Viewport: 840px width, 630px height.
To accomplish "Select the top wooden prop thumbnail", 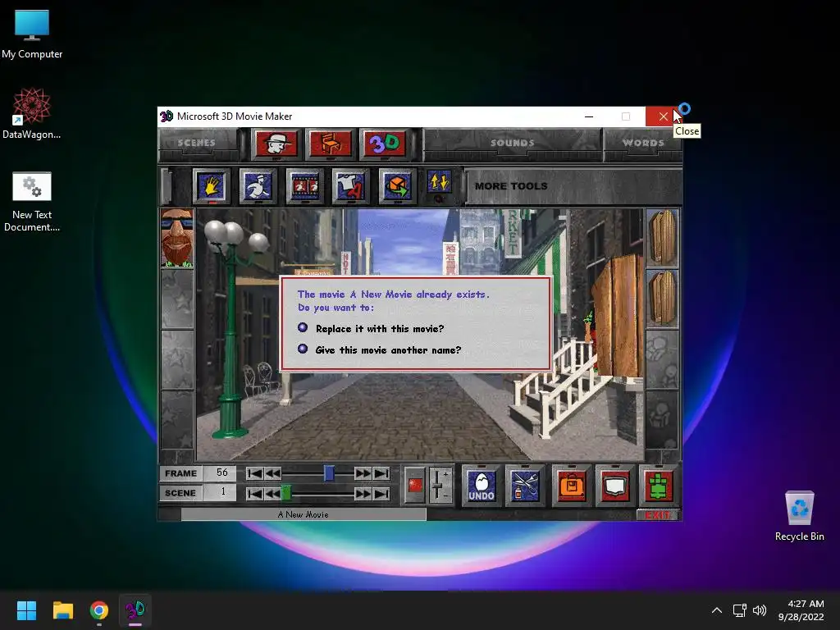I will 662,238.
